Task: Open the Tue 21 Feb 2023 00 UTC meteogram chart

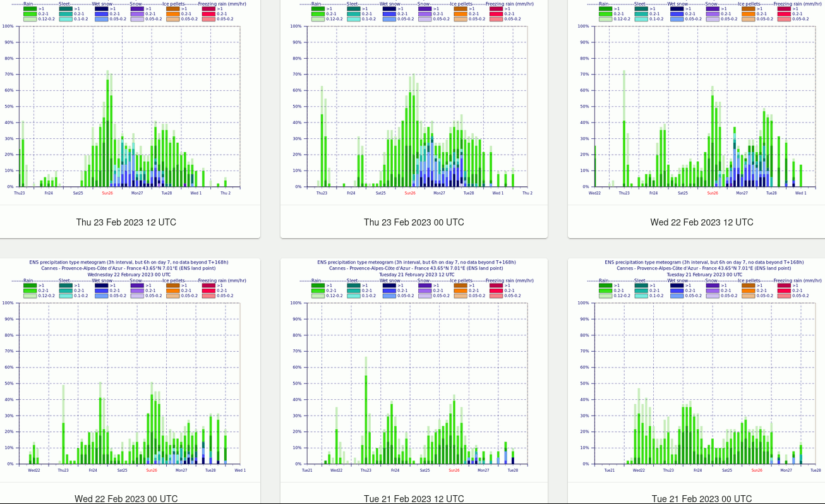Action: 697,369
